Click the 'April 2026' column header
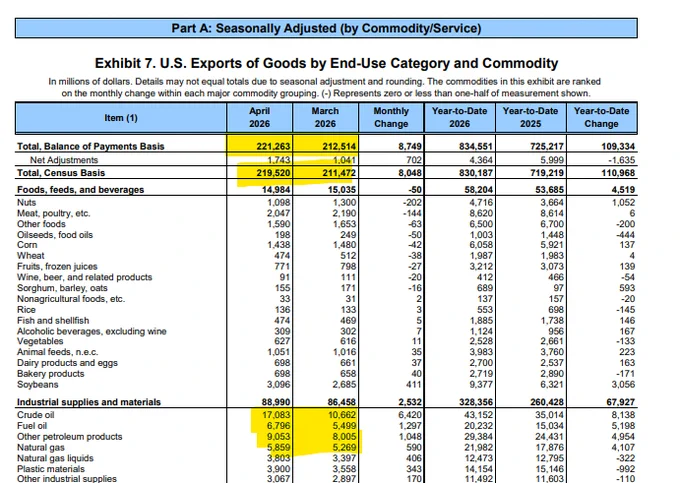This screenshot has height=483, width=680. click(x=259, y=117)
